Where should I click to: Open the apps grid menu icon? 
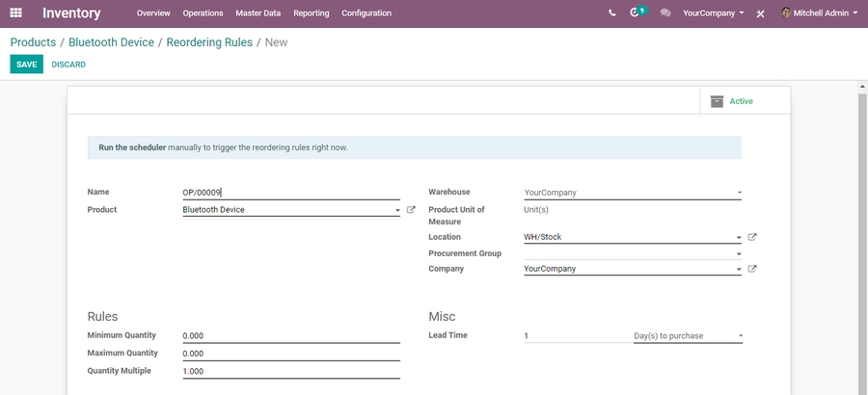coord(15,13)
